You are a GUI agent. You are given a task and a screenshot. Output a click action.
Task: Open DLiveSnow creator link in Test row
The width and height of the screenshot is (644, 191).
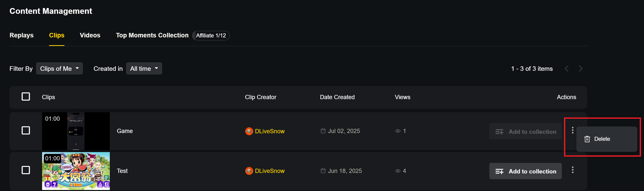[x=270, y=171]
